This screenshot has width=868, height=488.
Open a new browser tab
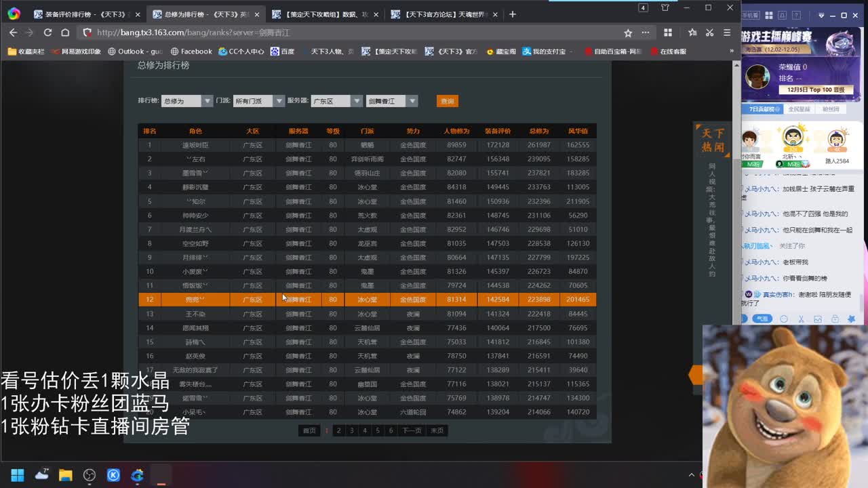click(513, 14)
